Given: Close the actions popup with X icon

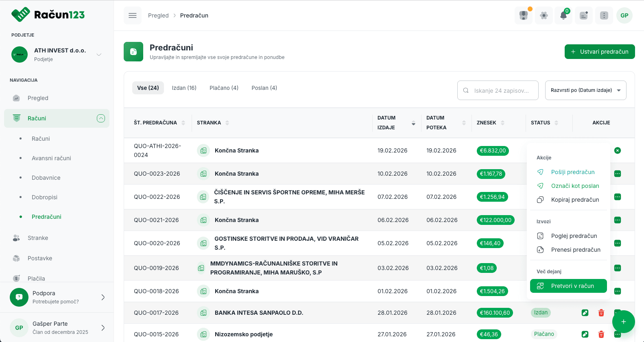Looking at the screenshot, I should [618, 150].
